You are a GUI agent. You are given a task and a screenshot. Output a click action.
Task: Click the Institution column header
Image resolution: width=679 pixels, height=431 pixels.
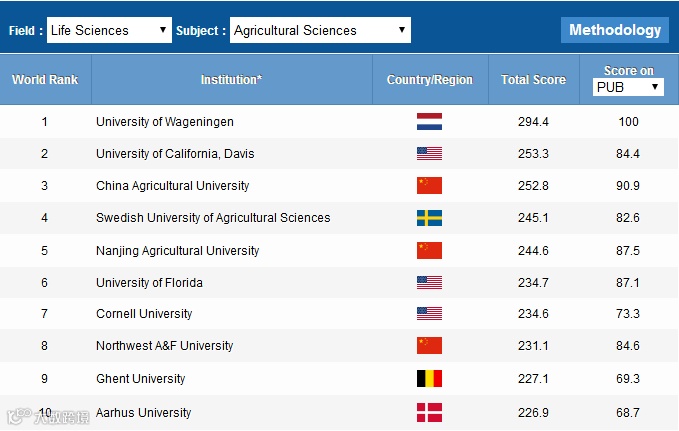tap(231, 80)
